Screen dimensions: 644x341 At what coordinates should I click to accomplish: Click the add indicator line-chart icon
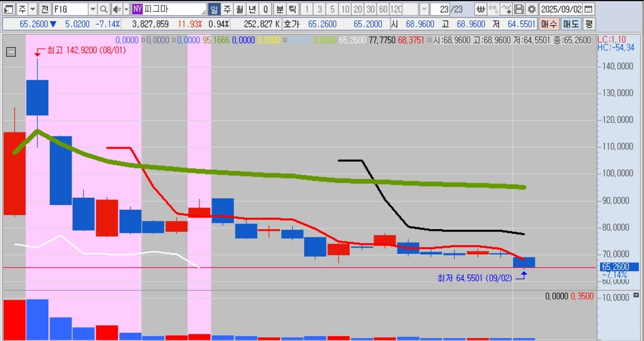(506, 9)
